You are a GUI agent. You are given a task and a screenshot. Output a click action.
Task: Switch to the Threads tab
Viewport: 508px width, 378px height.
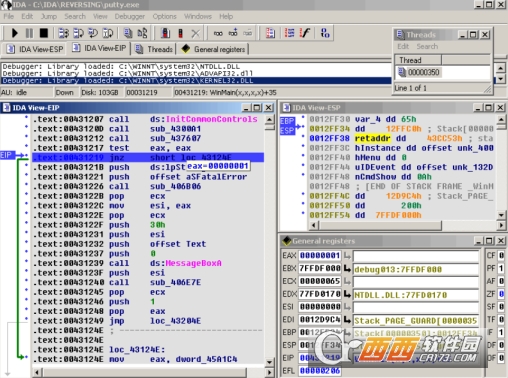point(154,49)
